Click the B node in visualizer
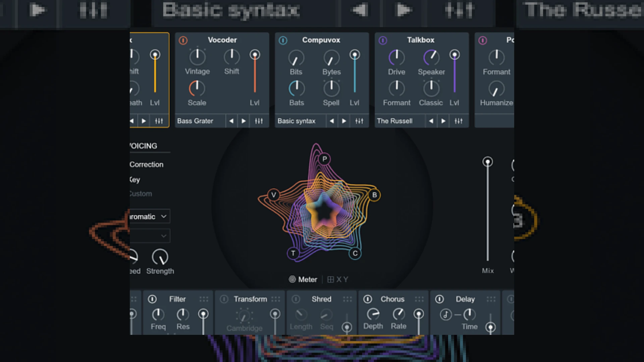The width and height of the screenshot is (644, 362). click(374, 195)
